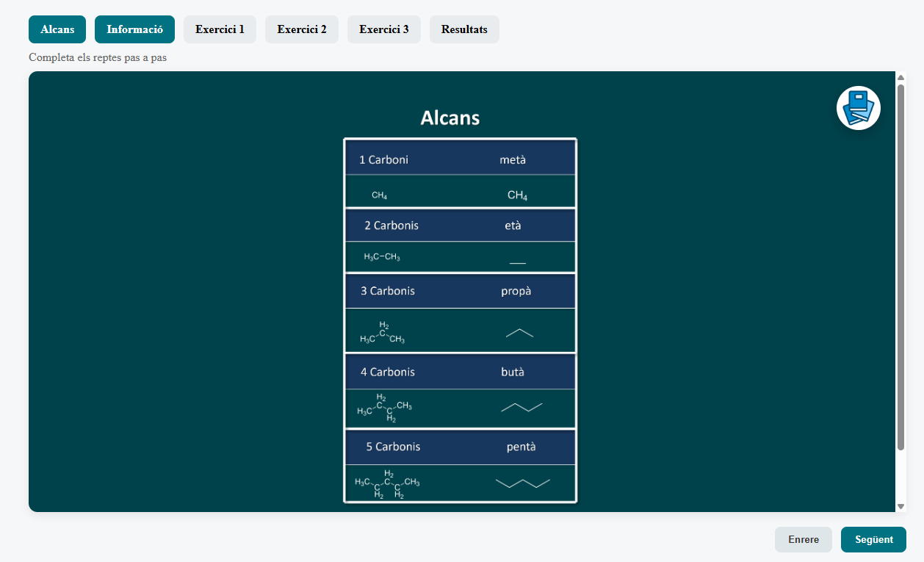Screen dimensions: 924x562
Task: Click the Alcans slide title
Action: pyautogui.click(x=450, y=118)
